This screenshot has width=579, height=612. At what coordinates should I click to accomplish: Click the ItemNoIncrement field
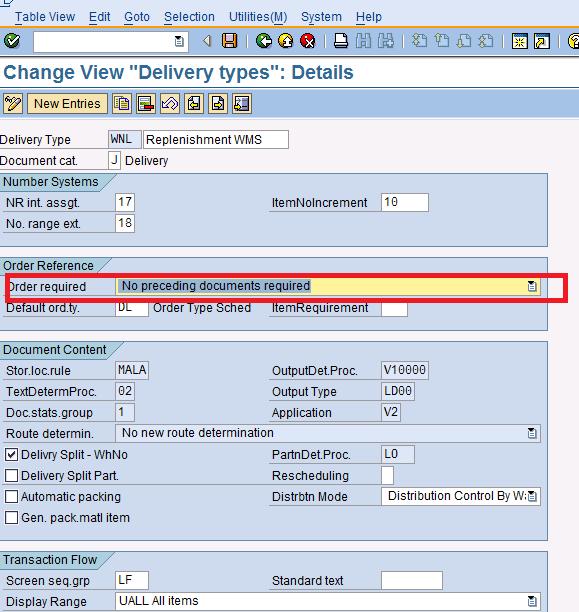tap(404, 202)
